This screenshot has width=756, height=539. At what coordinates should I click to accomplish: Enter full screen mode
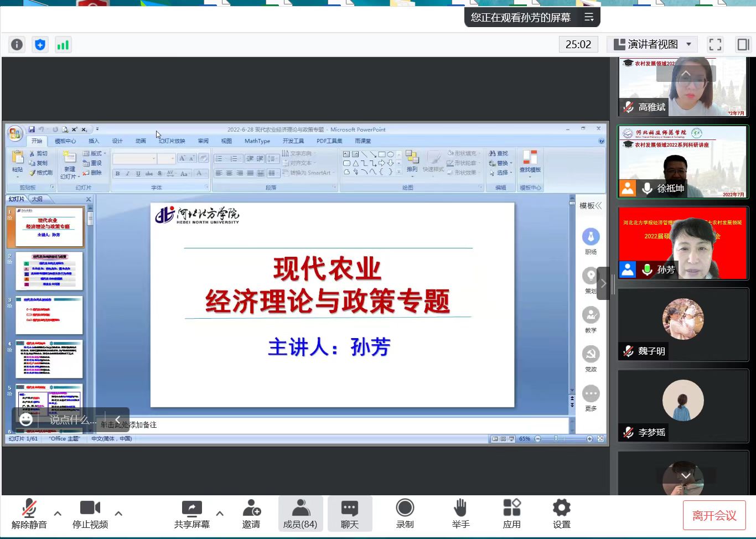pyautogui.click(x=715, y=44)
